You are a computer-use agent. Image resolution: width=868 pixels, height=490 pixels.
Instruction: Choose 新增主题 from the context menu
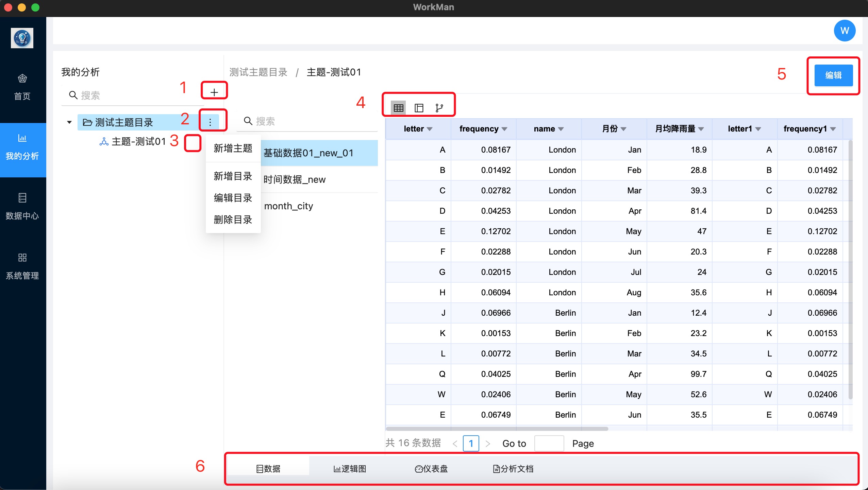tap(233, 148)
